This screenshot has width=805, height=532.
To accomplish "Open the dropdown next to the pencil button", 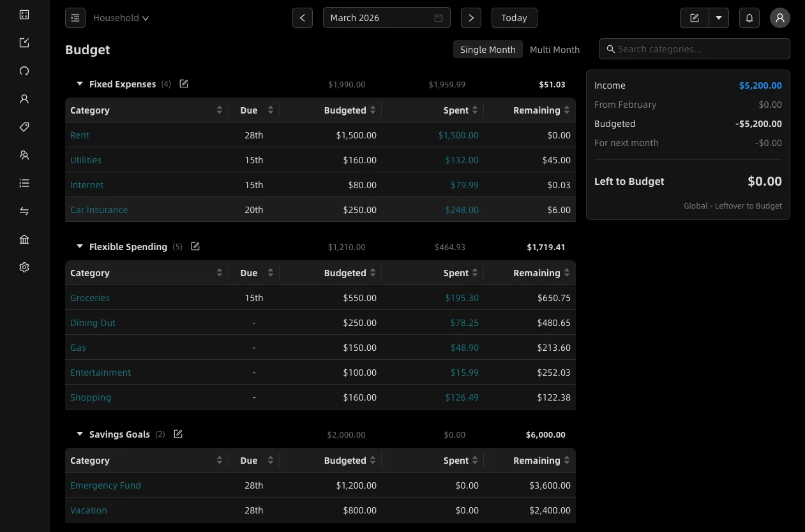I will pyautogui.click(x=719, y=17).
